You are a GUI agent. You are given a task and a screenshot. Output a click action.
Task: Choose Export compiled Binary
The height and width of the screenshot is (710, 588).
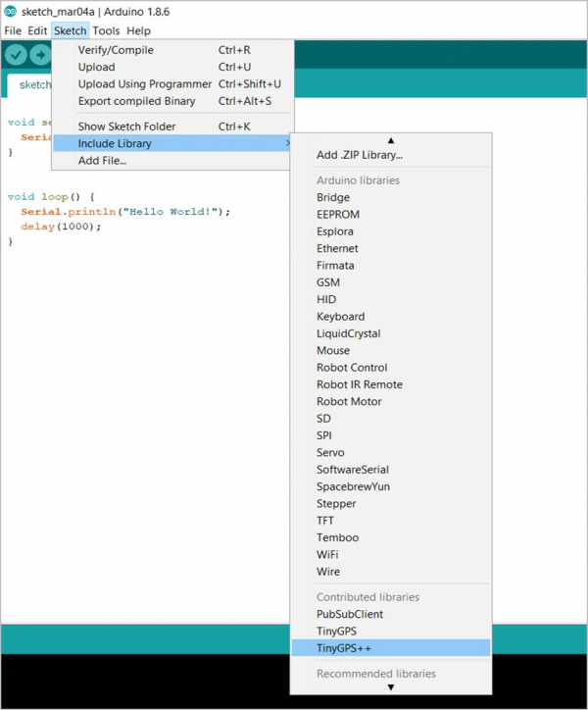click(x=172, y=101)
